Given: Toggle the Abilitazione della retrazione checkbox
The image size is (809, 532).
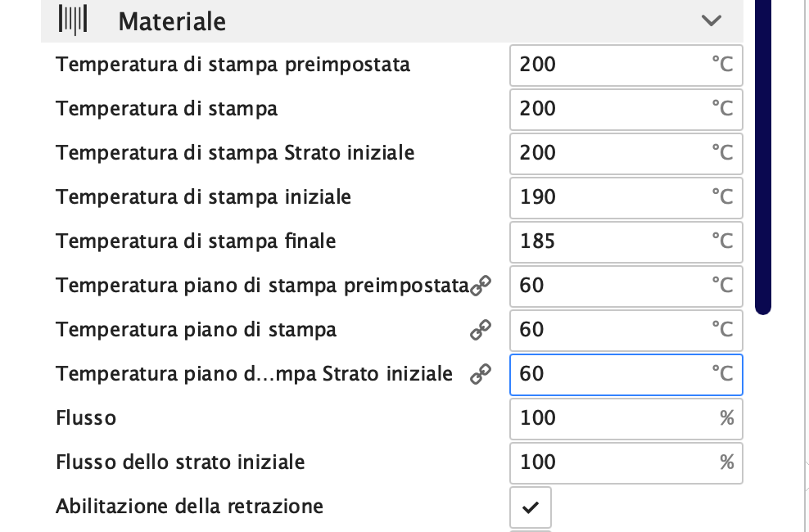Looking at the screenshot, I should click(531, 507).
